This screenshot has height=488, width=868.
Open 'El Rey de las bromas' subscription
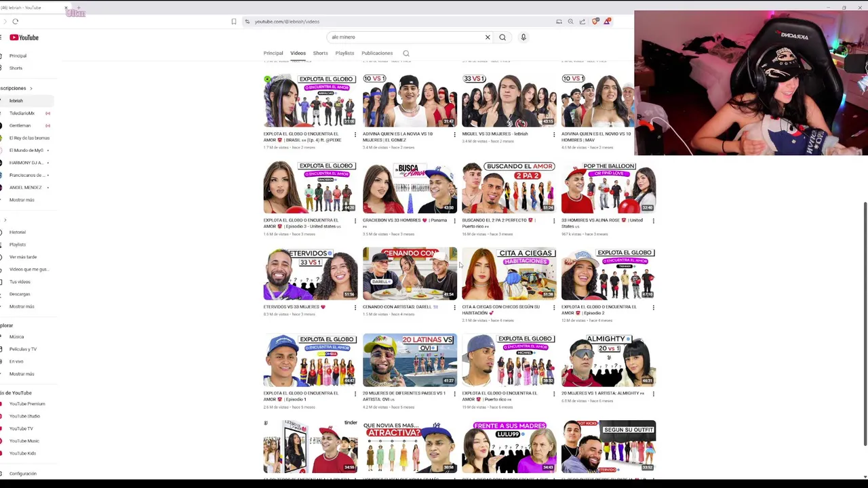tap(29, 138)
